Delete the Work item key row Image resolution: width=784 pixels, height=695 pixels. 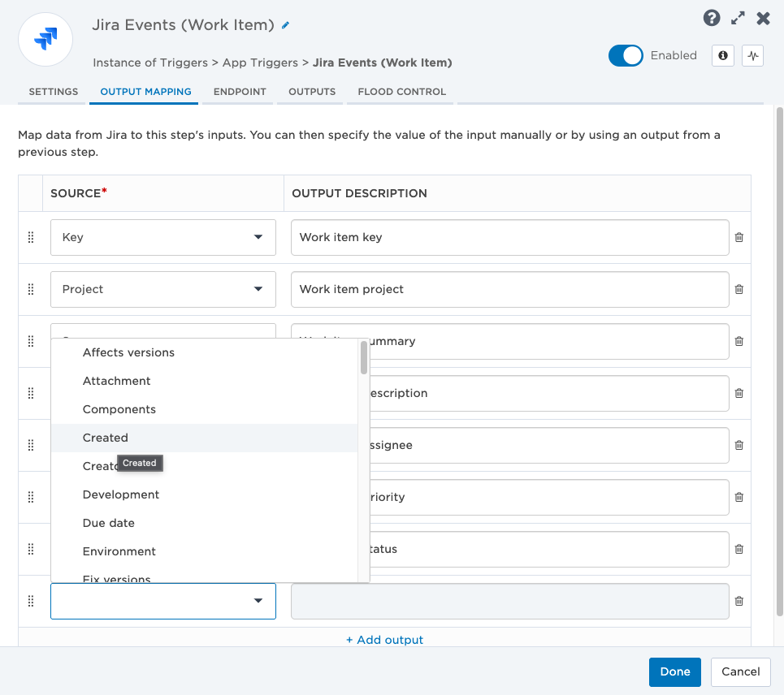tap(739, 237)
